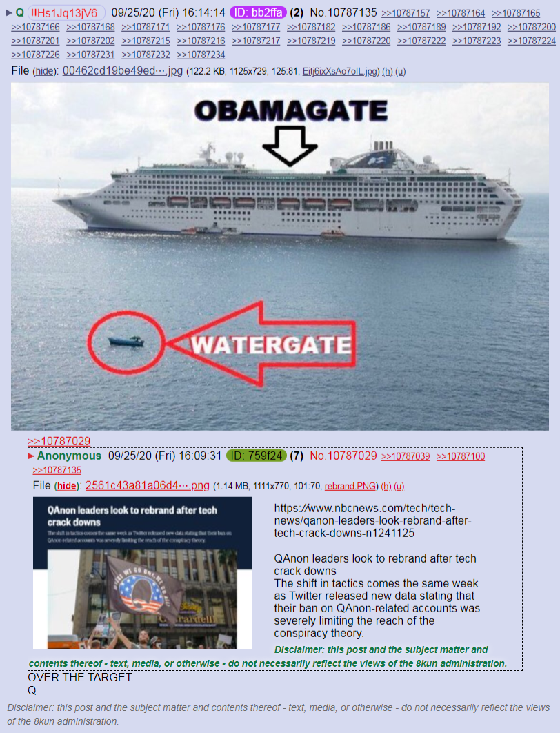The height and width of the screenshot is (733, 560).
Task: Open original filename Eitj6ixXsAo7olL.jpg
Action: [x=340, y=72]
